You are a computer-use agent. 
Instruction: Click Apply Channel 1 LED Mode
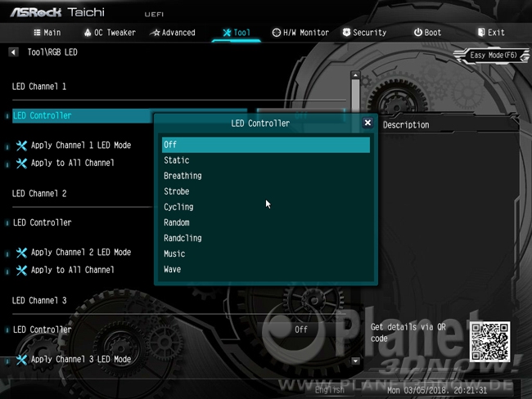(81, 146)
